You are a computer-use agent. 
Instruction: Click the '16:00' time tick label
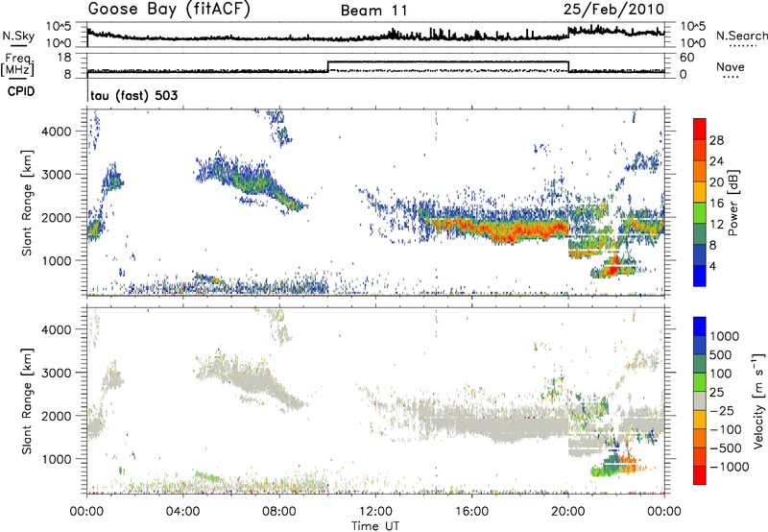pyautogui.click(x=471, y=512)
